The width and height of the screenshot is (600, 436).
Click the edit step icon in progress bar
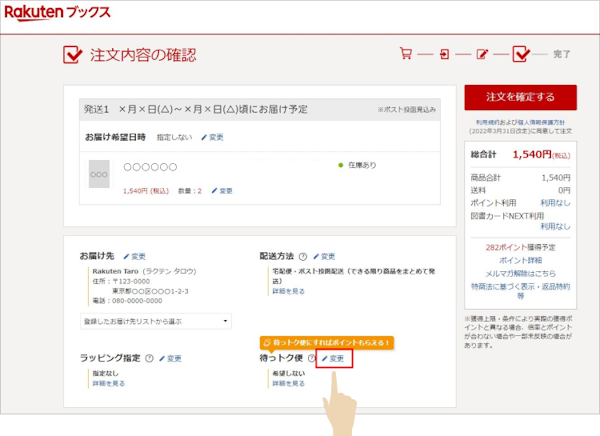point(482,54)
